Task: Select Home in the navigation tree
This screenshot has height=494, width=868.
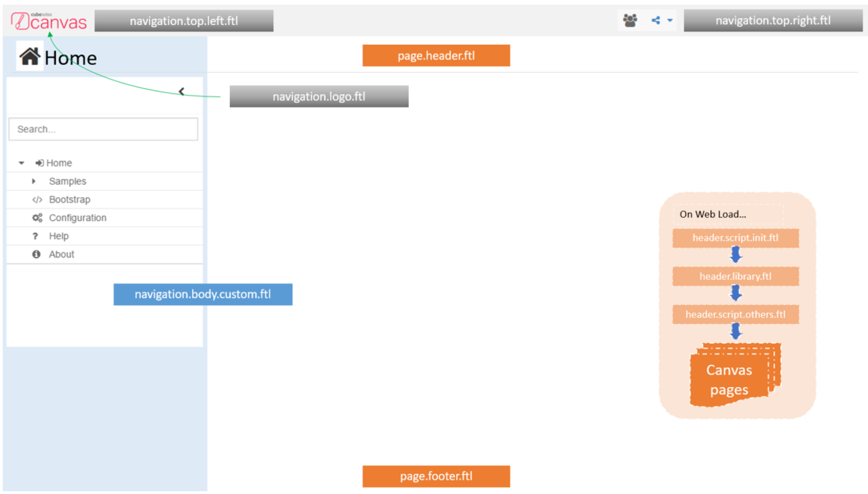Action: 58,163
